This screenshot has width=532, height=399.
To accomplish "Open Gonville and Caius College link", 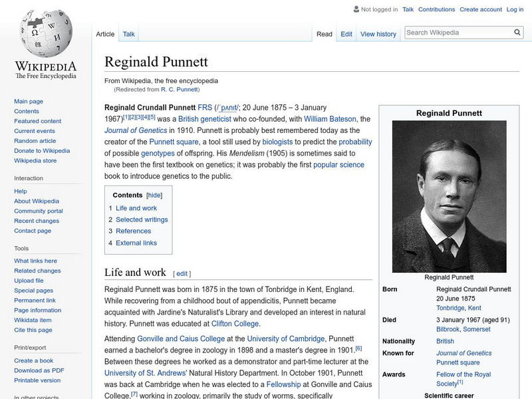I will click(181, 338).
